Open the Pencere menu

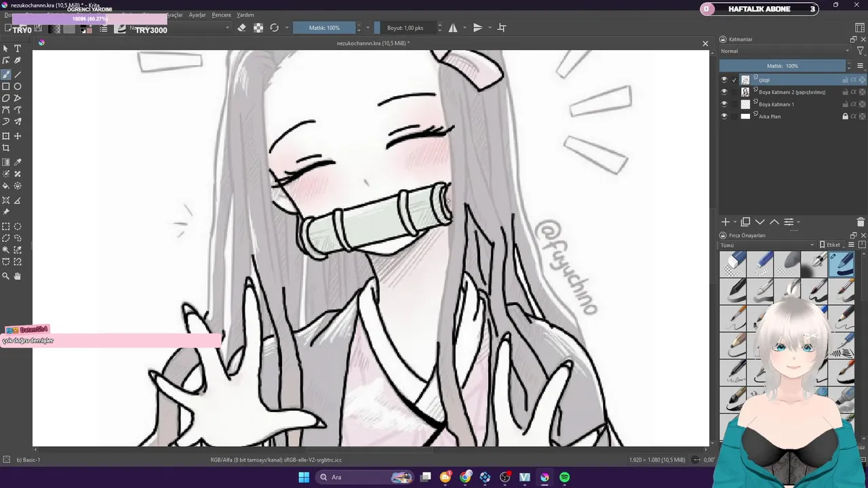(x=221, y=15)
